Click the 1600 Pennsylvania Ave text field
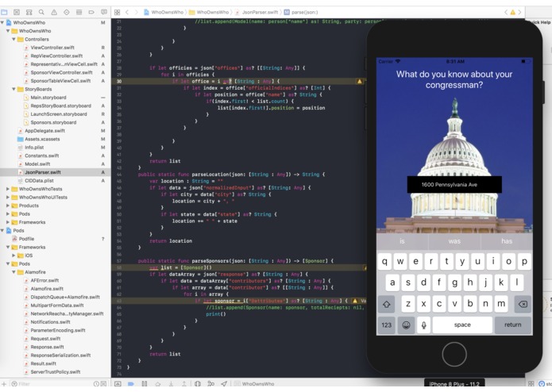552x392 pixels. tap(454, 185)
